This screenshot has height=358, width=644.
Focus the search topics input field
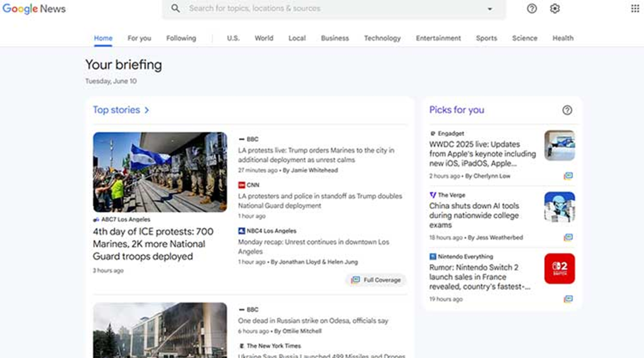click(333, 8)
